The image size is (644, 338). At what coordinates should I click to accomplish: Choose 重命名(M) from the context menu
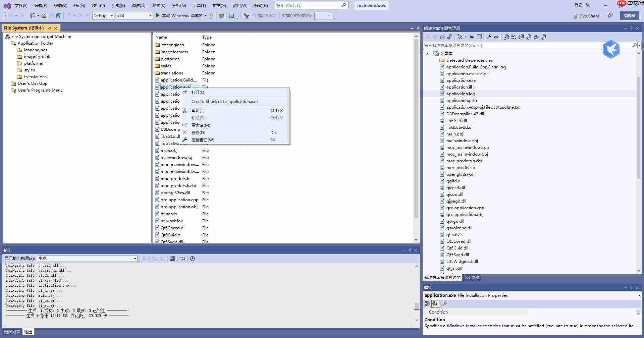201,125
